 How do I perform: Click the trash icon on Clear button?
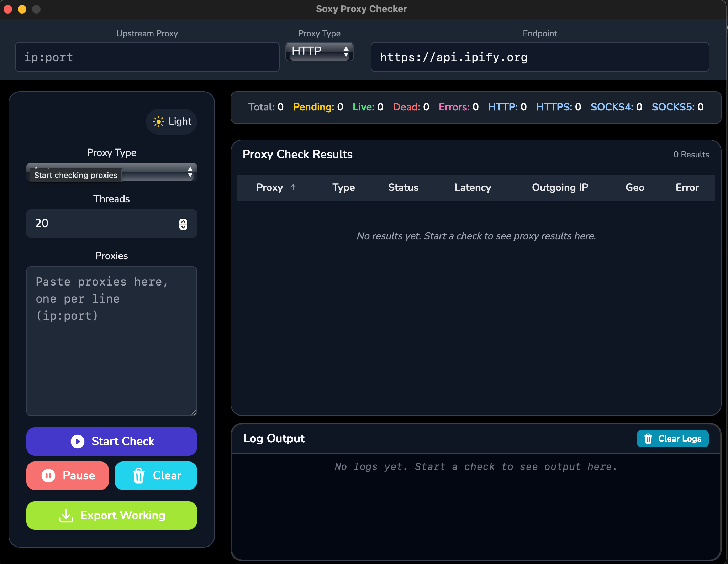(x=139, y=476)
